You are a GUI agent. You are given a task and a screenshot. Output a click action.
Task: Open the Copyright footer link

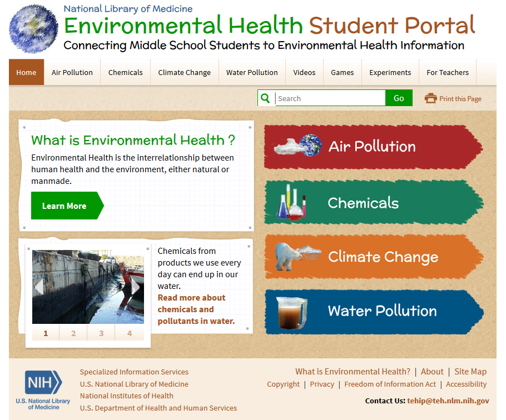(x=283, y=384)
